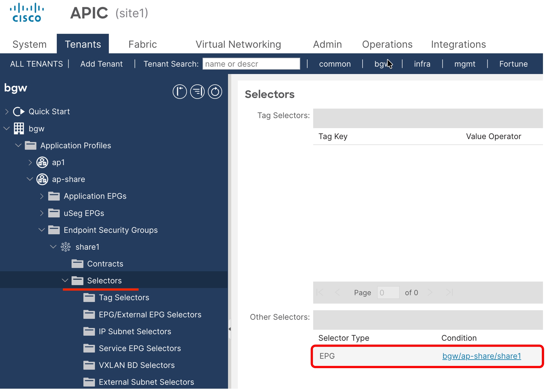551x392 pixels.
Task: Open the infra tenant
Action: pos(422,64)
